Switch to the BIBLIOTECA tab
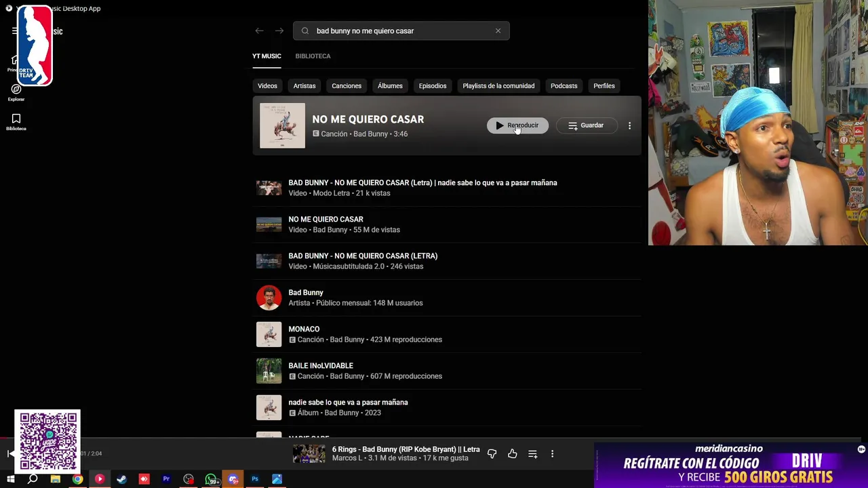 click(313, 56)
